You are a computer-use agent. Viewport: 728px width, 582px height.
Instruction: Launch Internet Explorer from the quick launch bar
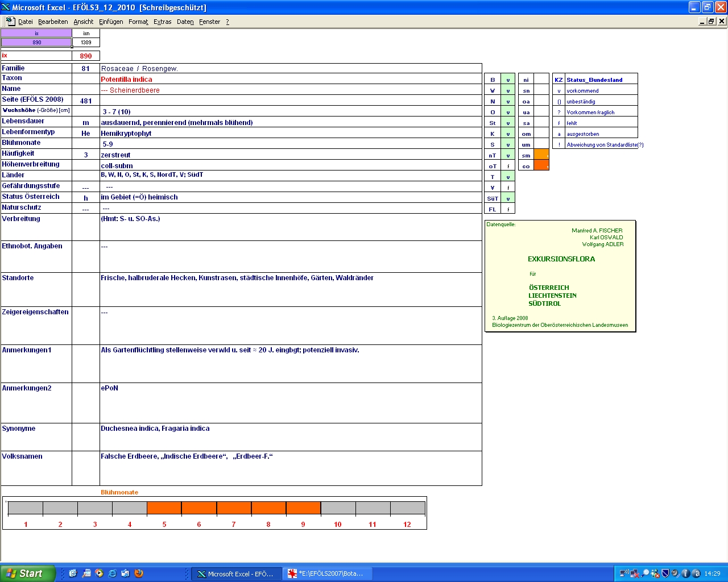pos(112,573)
